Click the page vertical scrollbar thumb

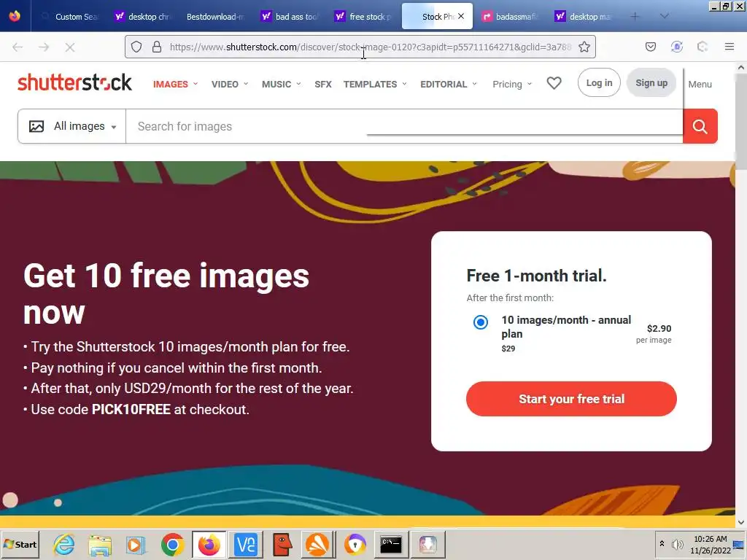click(x=741, y=122)
